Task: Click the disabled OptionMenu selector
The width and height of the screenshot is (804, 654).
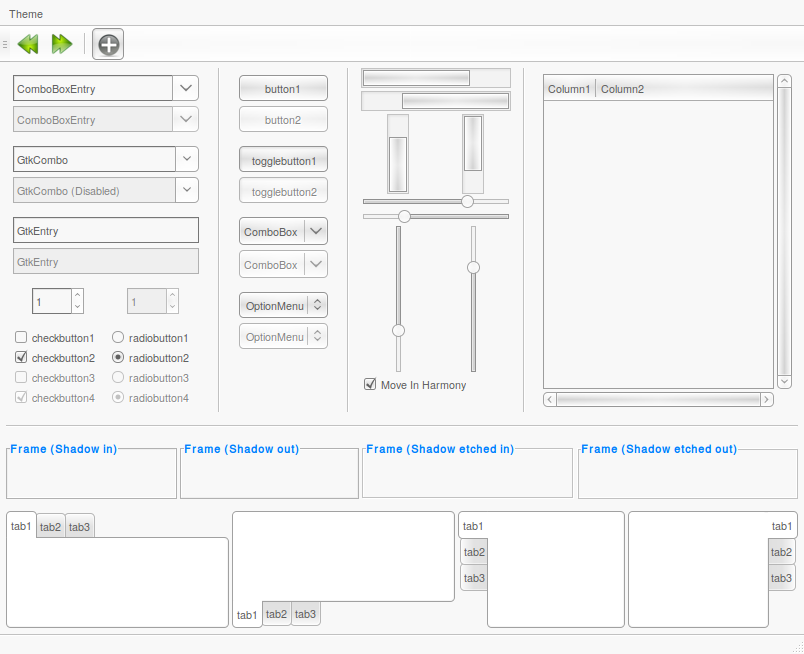Action: (x=283, y=336)
